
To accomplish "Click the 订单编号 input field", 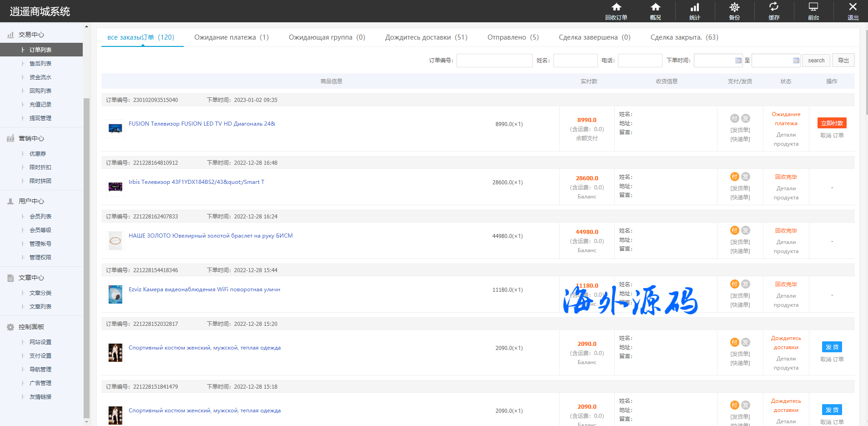I will 494,61.
